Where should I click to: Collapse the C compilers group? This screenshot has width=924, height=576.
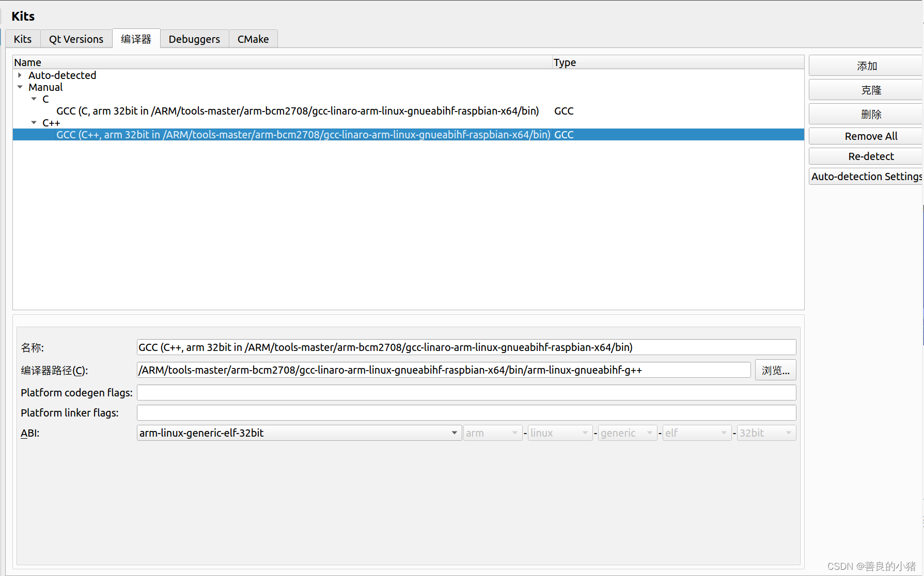[34, 99]
